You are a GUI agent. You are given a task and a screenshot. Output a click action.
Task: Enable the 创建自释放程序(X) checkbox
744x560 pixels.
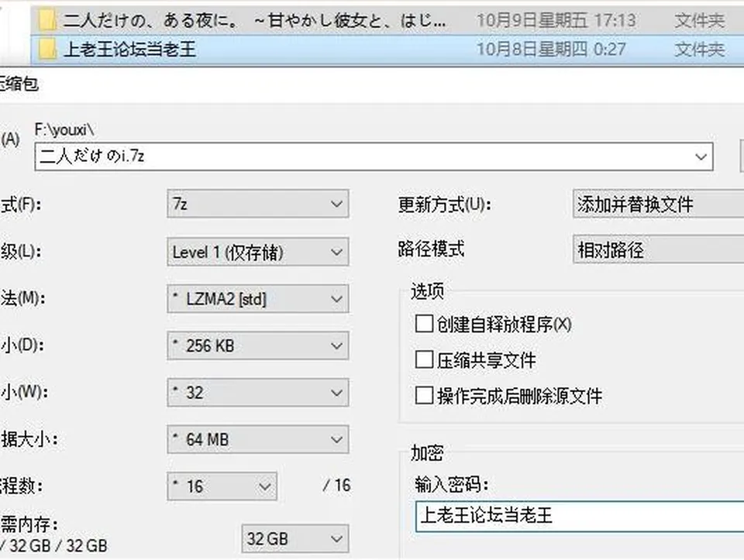pyautogui.click(x=424, y=324)
